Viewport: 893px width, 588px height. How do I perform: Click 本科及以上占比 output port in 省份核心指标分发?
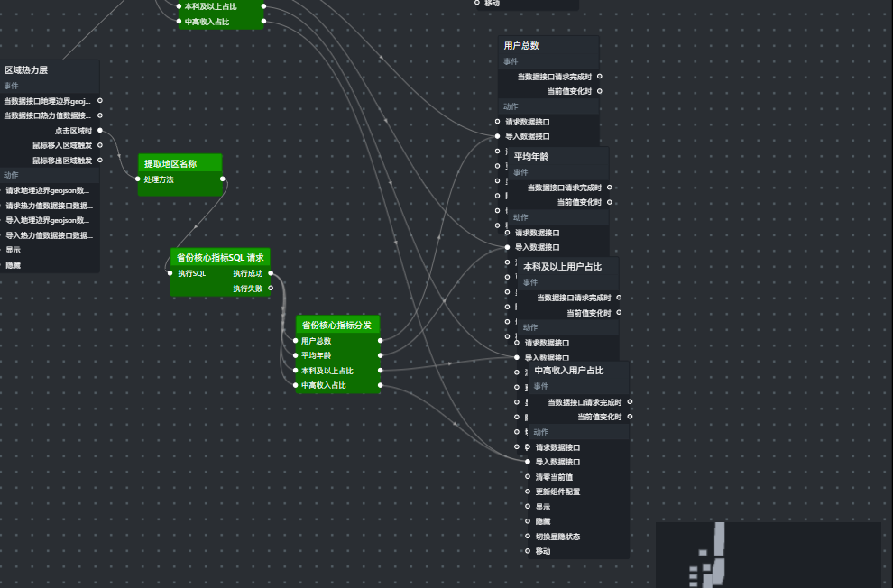pyautogui.click(x=381, y=370)
